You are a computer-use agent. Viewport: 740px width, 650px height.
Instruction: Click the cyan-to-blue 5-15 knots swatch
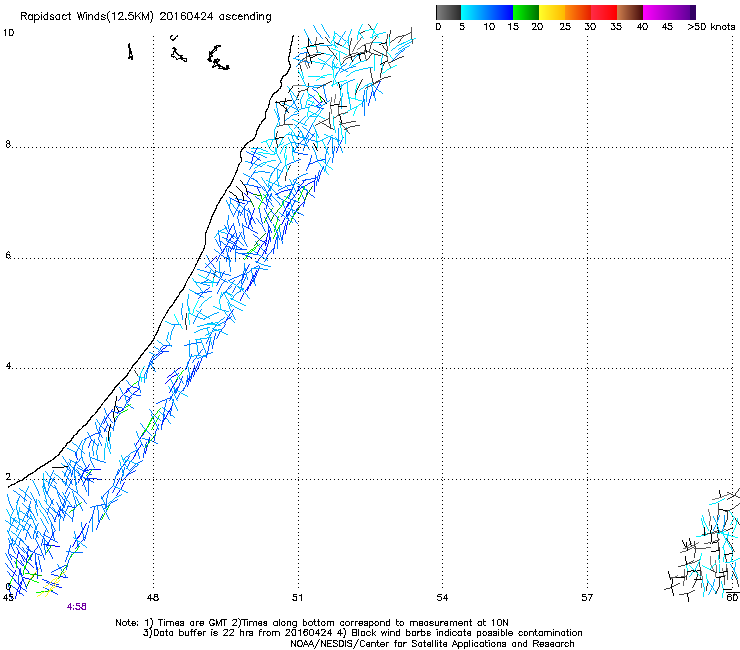click(x=487, y=12)
